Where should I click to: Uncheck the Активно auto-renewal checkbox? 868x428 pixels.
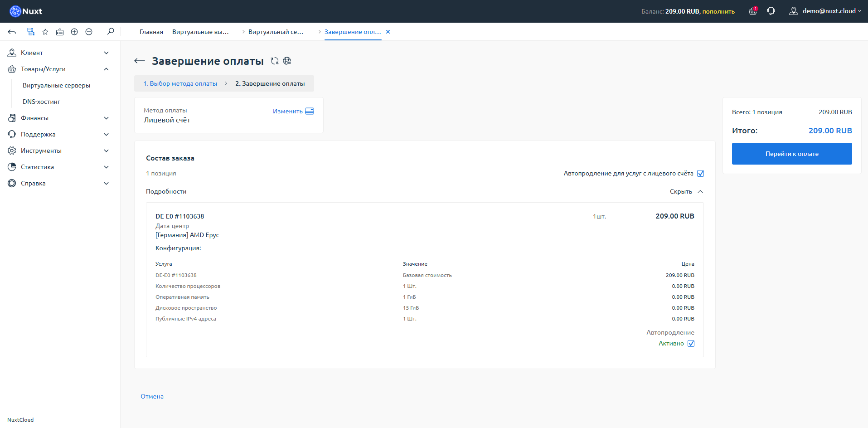coord(691,343)
